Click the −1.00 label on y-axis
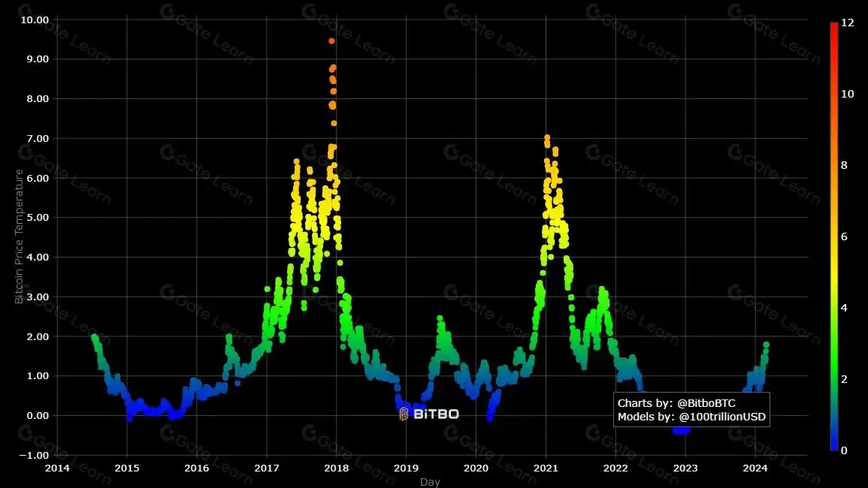868x488 pixels. coord(34,456)
